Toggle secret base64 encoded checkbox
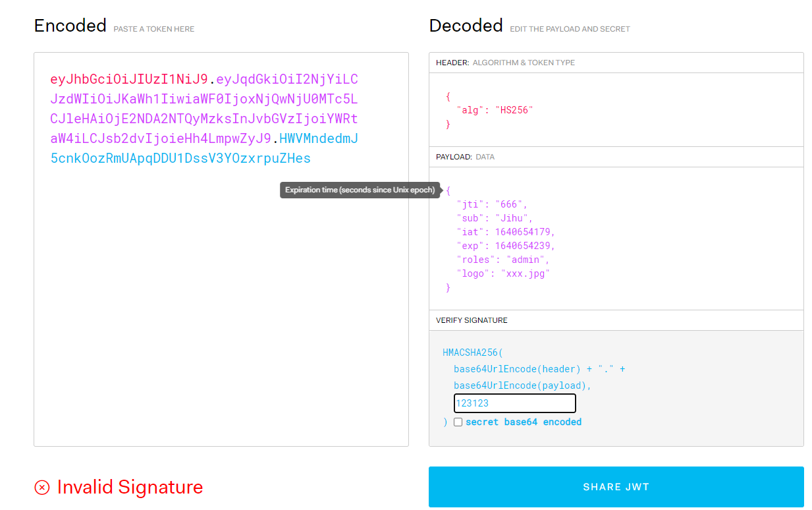The width and height of the screenshot is (812, 510). [x=458, y=422]
